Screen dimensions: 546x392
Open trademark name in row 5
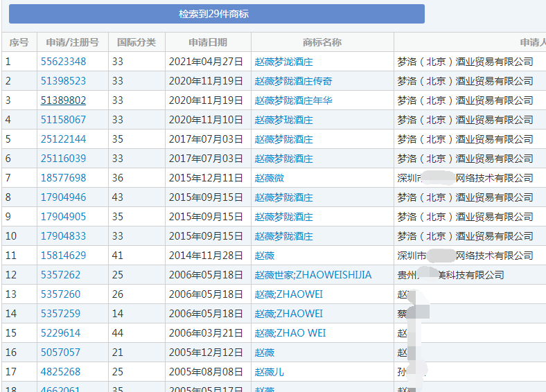[284, 139]
